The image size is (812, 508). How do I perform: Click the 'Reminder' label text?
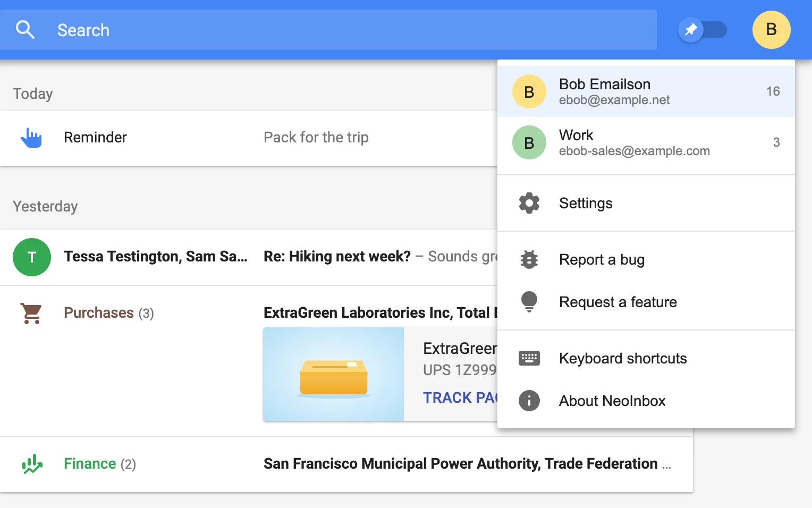pos(95,138)
